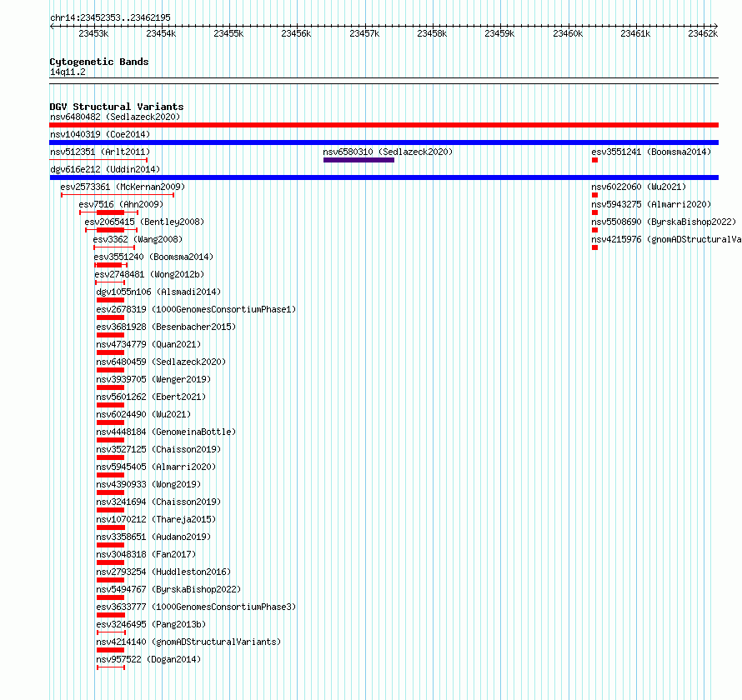Image resolution: width=742 pixels, height=700 pixels.
Task: Open esv3246495 (Pang2013b) label
Action: (x=151, y=624)
